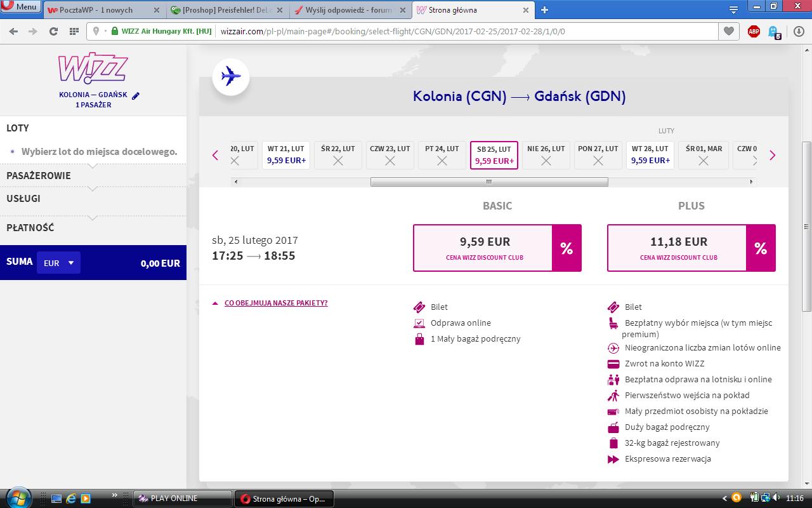
Task: Click the 11:16 taskbar clock
Action: pyautogui.click(x=794, y=498)
